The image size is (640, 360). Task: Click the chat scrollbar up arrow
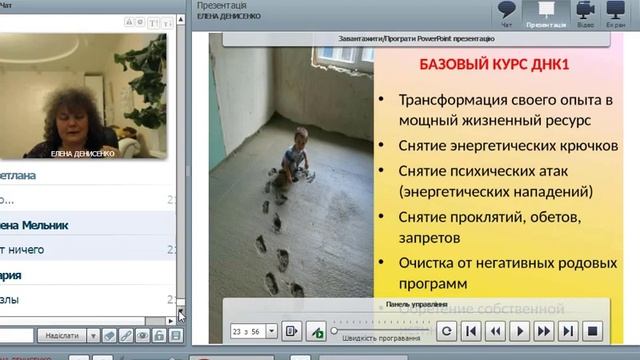181,20
